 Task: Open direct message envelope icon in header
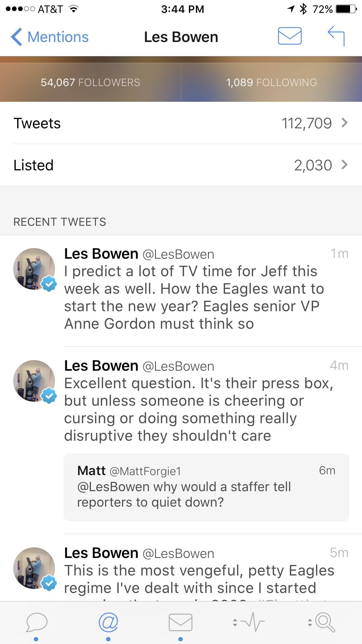coord(289,36)
